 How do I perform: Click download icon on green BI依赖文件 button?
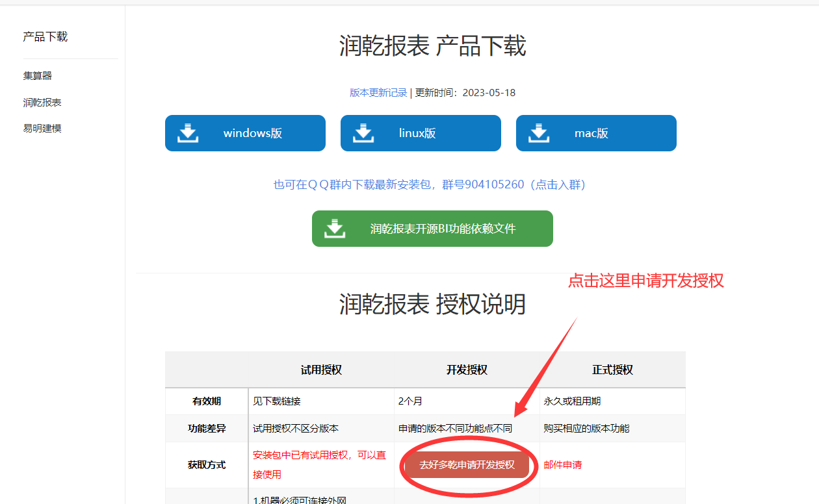pyautogui.click(x=335, y=229)
